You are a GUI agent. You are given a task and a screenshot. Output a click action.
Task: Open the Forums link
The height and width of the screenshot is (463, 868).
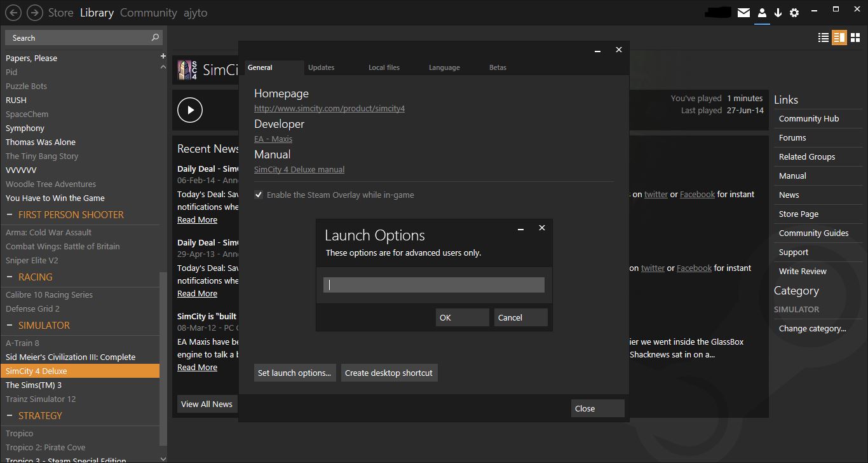coord(792,137)
